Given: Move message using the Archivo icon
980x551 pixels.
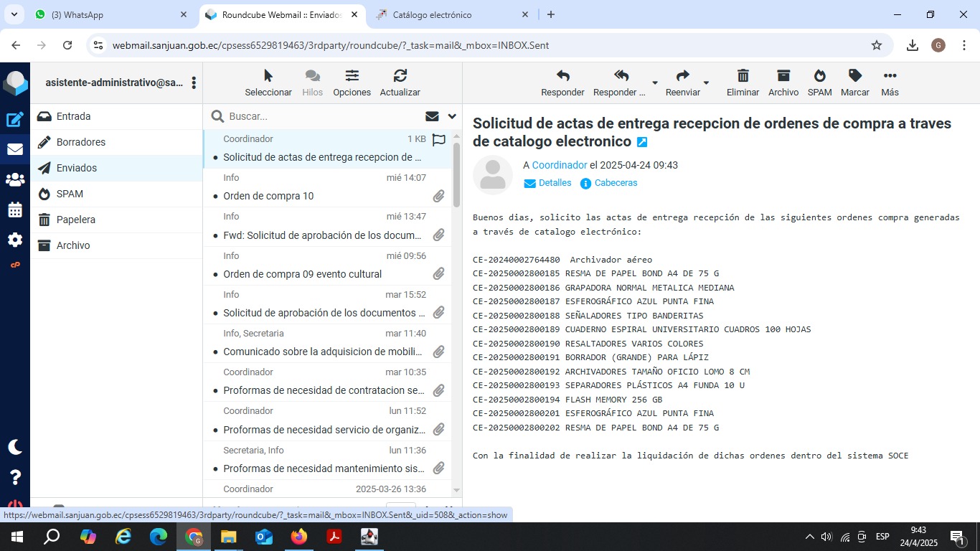Looking at the screenshot, I should coord(783,76).
